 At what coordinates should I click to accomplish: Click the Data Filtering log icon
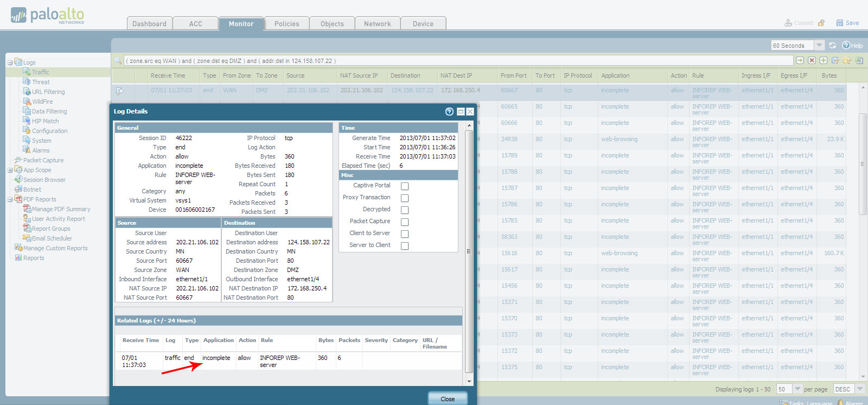point(27,111)
